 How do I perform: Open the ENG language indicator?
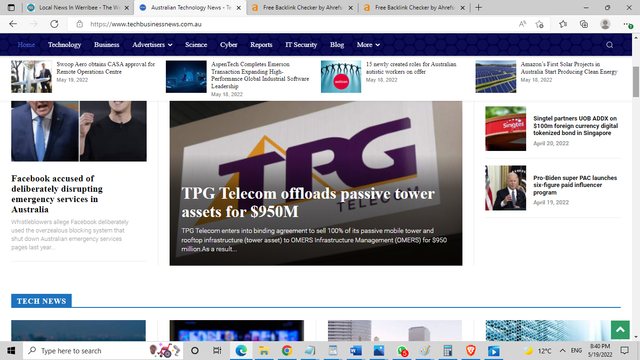pos(576,351)
